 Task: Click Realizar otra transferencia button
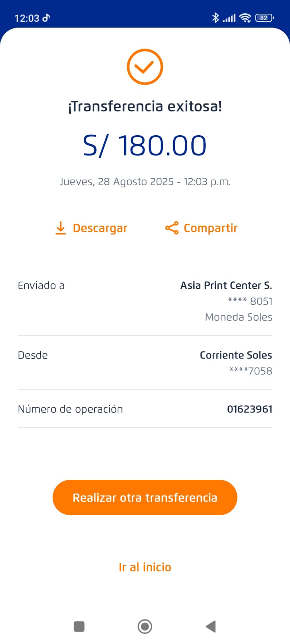145,497
